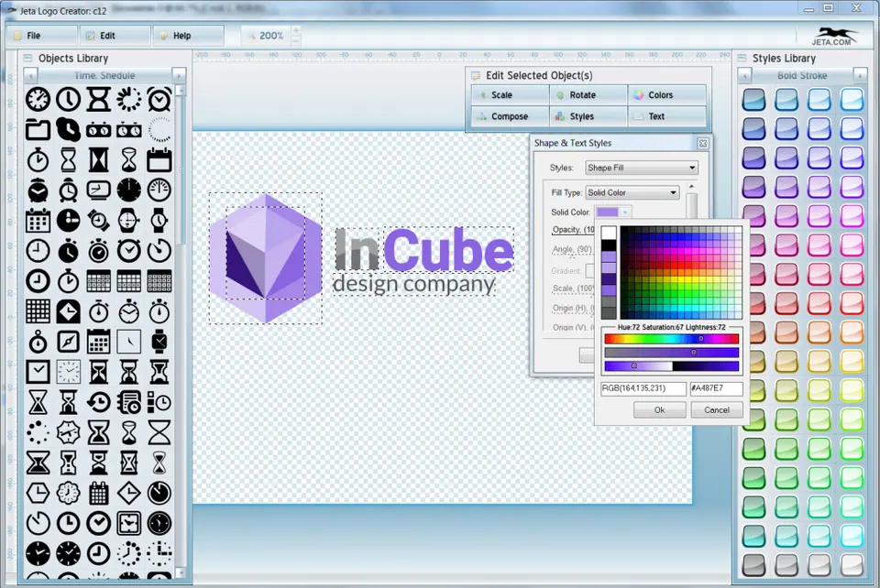The width and height of the screenshot is (880, 588).
Task: Confirm color with the Ok button
Action: click(x=659, y=409)
